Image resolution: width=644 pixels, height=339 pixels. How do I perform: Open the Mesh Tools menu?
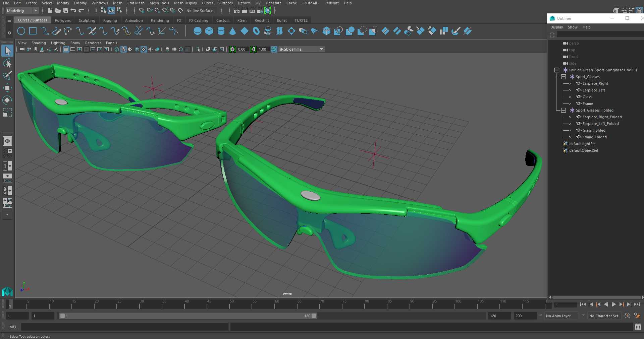[x=159, y=3]
